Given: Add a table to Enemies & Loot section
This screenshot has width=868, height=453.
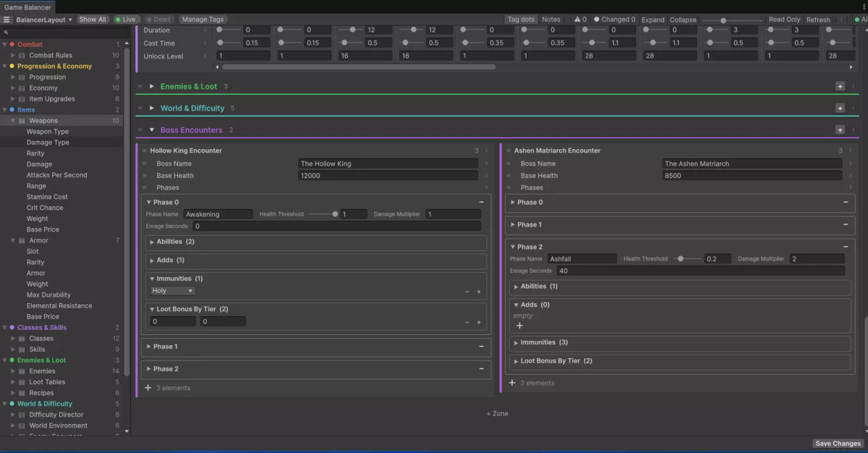Looking at the screenshot, I should tap(840, 86).
